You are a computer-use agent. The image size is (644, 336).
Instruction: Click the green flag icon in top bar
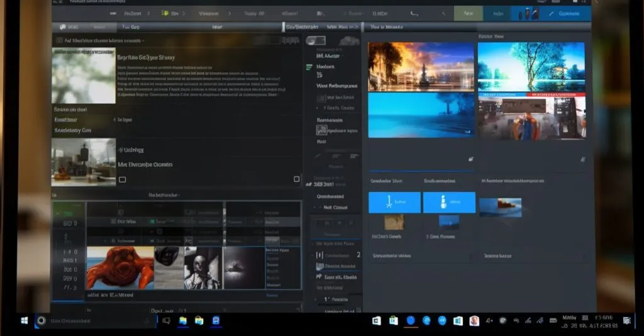165,13
